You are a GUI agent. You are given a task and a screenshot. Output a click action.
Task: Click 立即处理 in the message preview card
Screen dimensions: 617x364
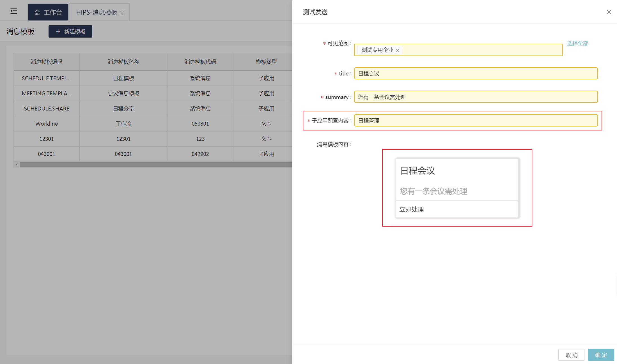[x=411, y=209]
